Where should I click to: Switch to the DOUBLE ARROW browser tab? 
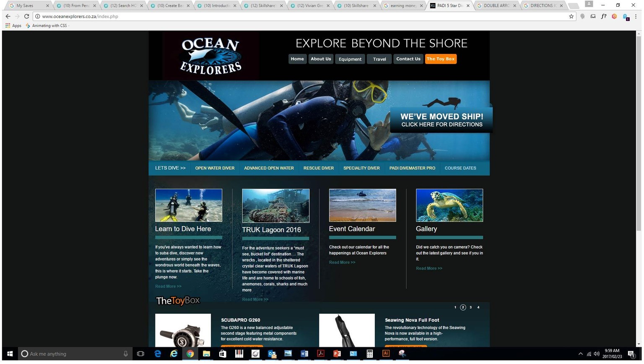point(497,5)
